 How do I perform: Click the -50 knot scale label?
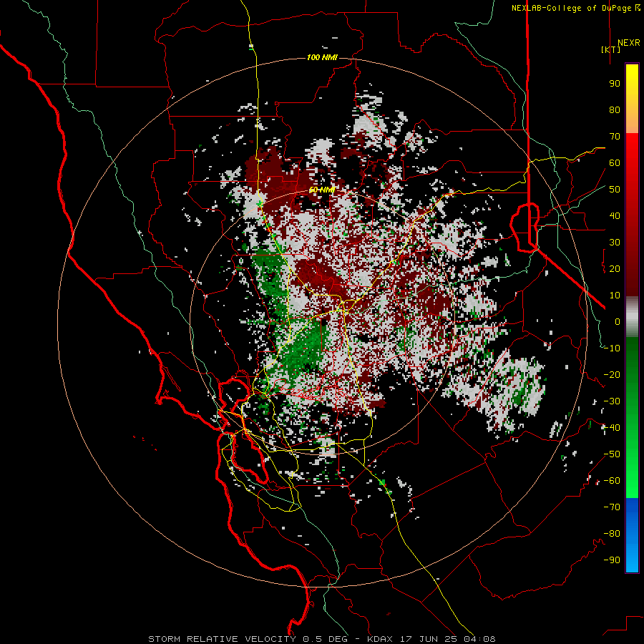612,454
